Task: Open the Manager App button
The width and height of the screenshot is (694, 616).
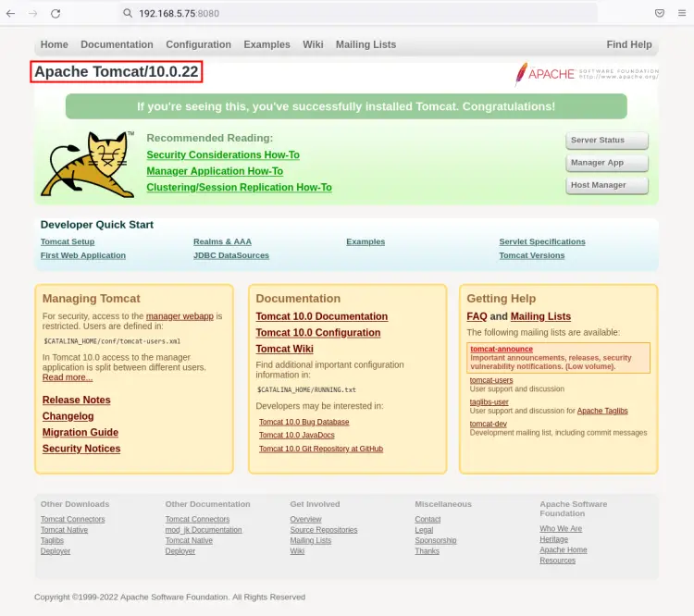Action: (x=607, y=163)
